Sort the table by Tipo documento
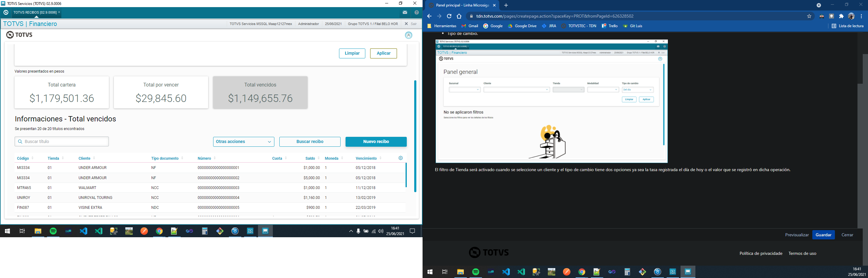The width and height of the screenshot is (868, 278). tap(167, 158)
